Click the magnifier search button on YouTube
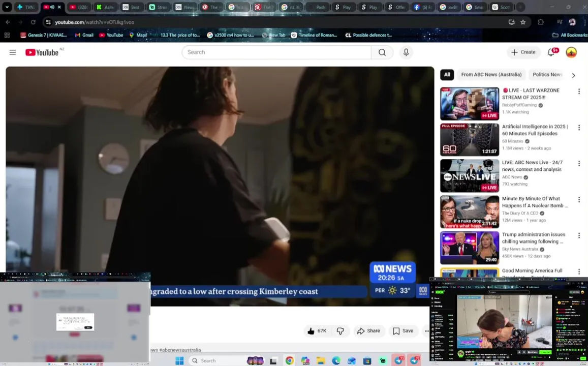Screen dimensions: 588x366 coord(382,52)
